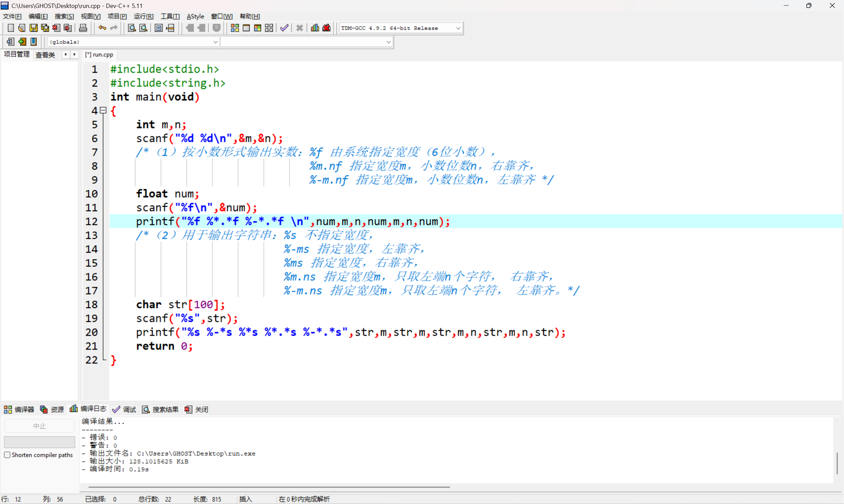
Task: Click the Save file toolbar icon
Action: [x=33, y=28]
